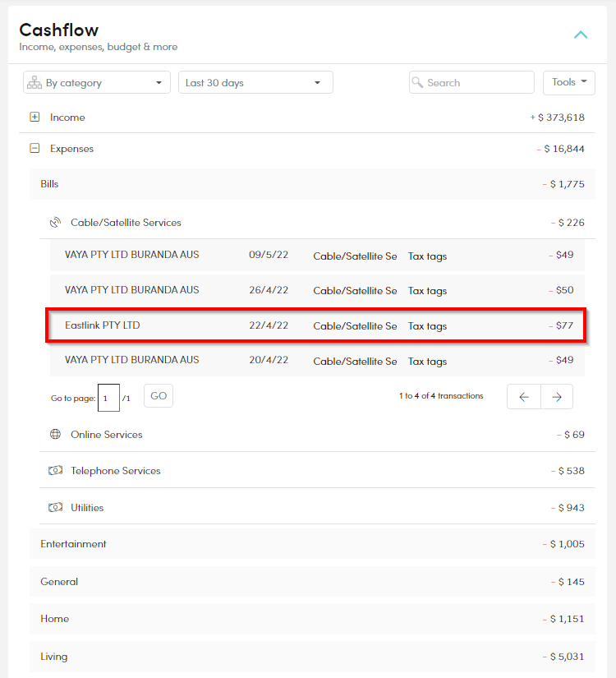Click the Income total $373,618
The height and width of the screenshot is (678, 616).
557,118
